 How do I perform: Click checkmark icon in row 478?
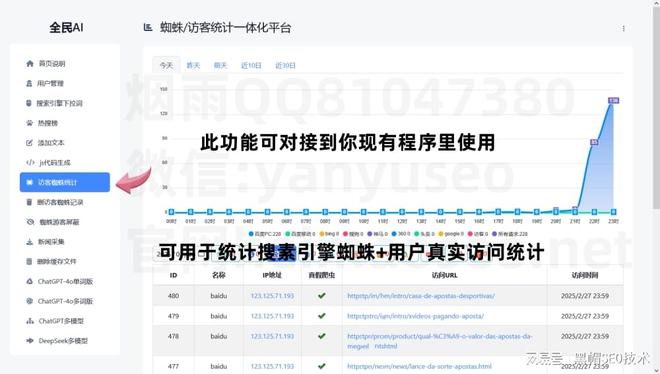coord(322,336)
